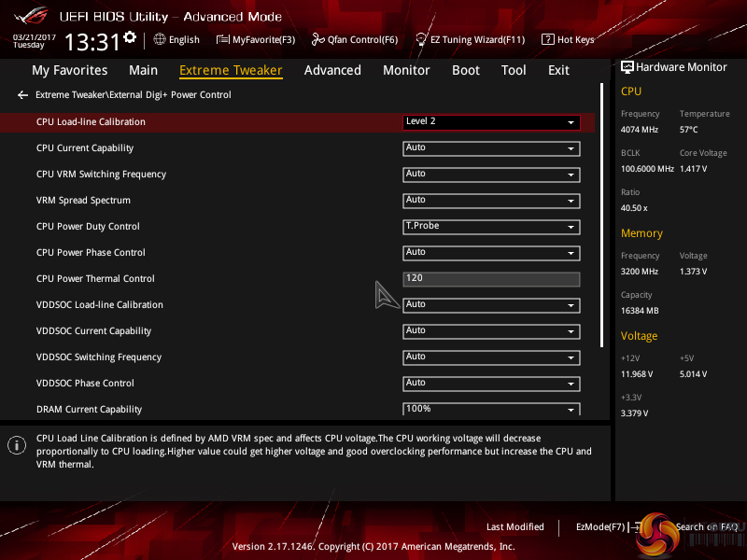Expand VRM Spread Spectrum dropdown
747x560 pixels.
click(491, 201)
